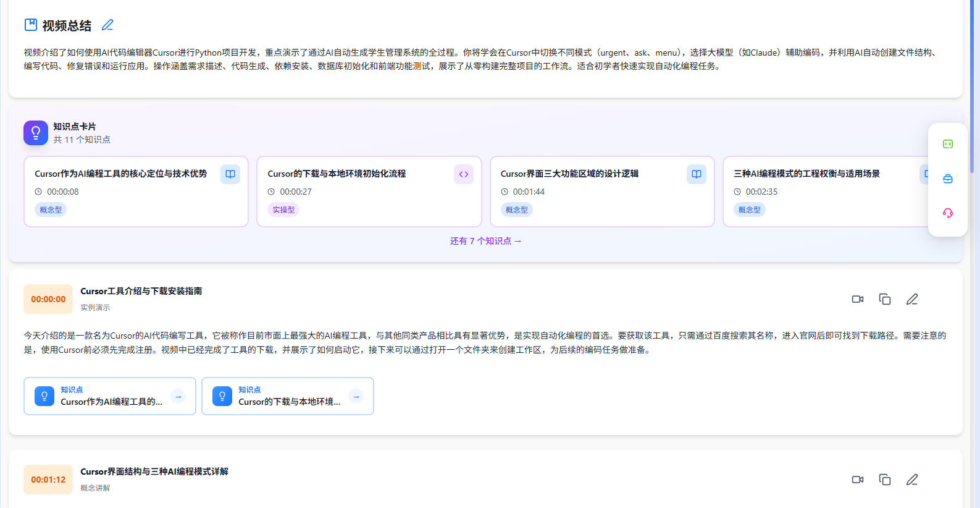This screenshot has width=980, height=508.
Task: Click clock icon beside 00:01:44
Action: [x=505, y=192]
